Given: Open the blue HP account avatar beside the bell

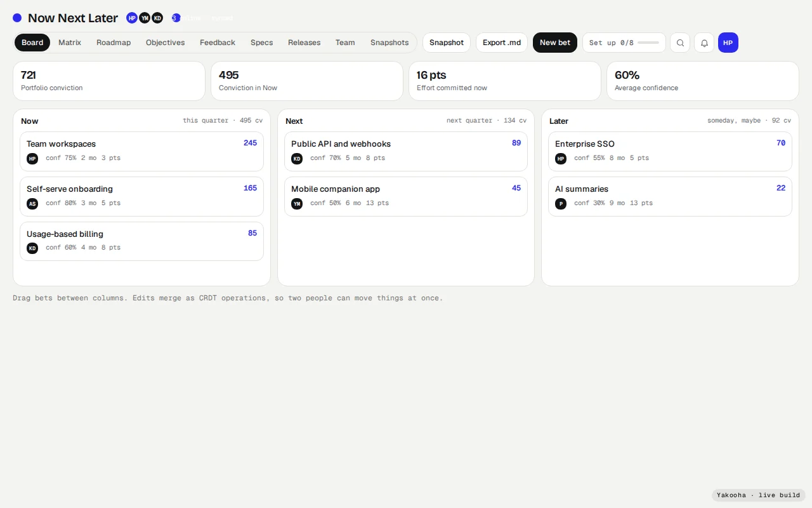Looking at the screenshot, I should (728, 43).
